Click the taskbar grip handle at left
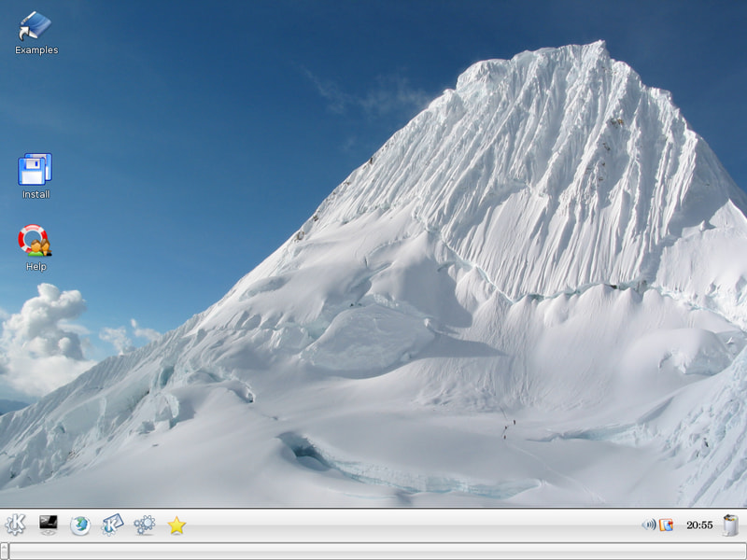This screenshot has height=560, width=747. [5, 551]
